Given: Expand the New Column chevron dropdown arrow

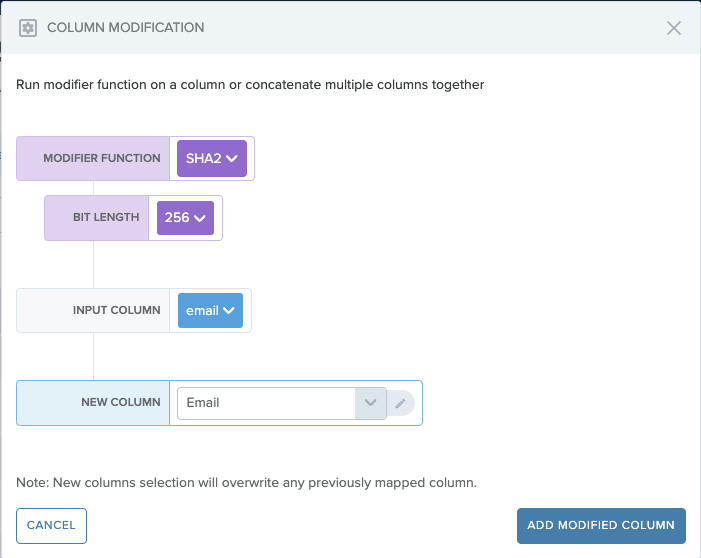Looking at the screenshot, I should [x=371, y=403].
